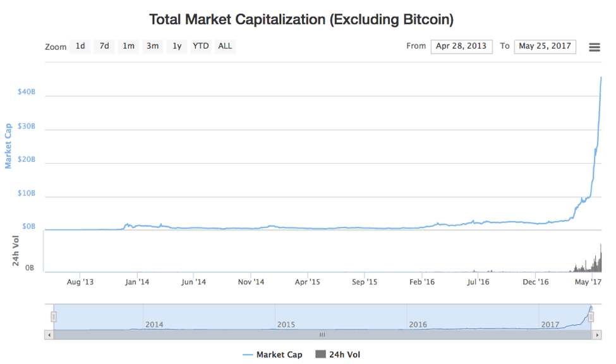Set zoom range to 1m
Image resolution: width=616 pixels, height=364 pixels.
[128, 46]
